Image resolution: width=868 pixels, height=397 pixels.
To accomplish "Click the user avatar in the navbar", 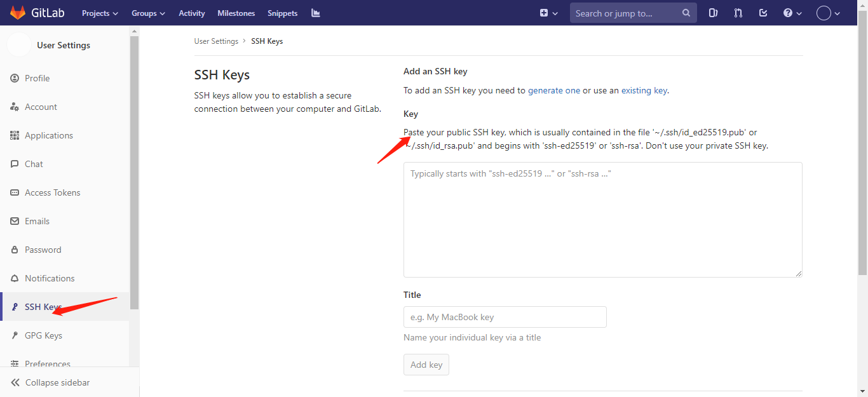I will point(824,13).
